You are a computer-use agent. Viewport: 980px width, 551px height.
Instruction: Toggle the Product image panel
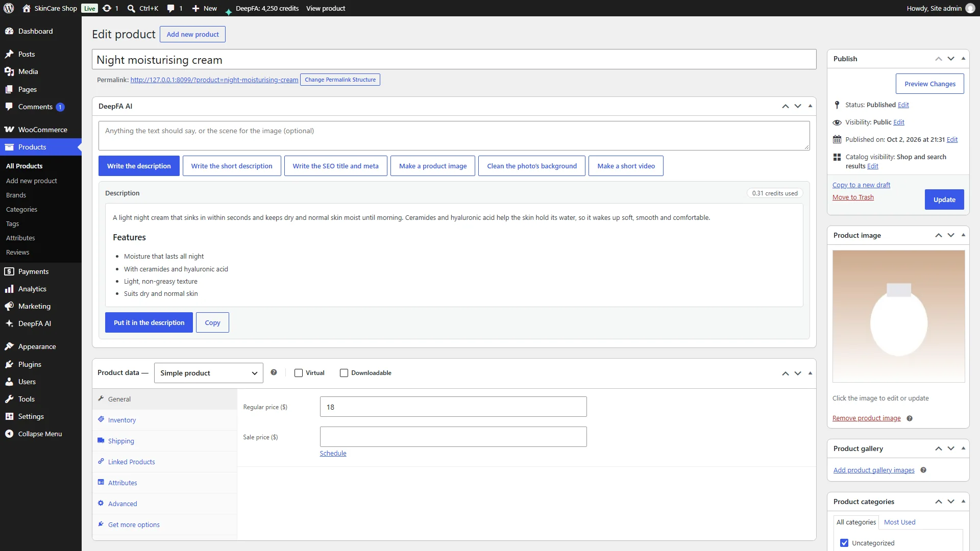click(x=963, y=235)
